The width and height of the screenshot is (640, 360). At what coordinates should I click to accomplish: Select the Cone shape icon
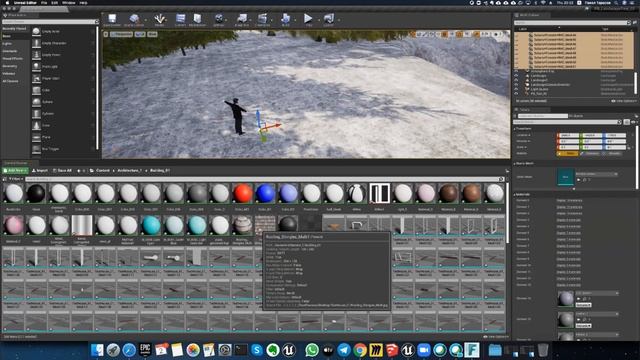click(36, 125)
